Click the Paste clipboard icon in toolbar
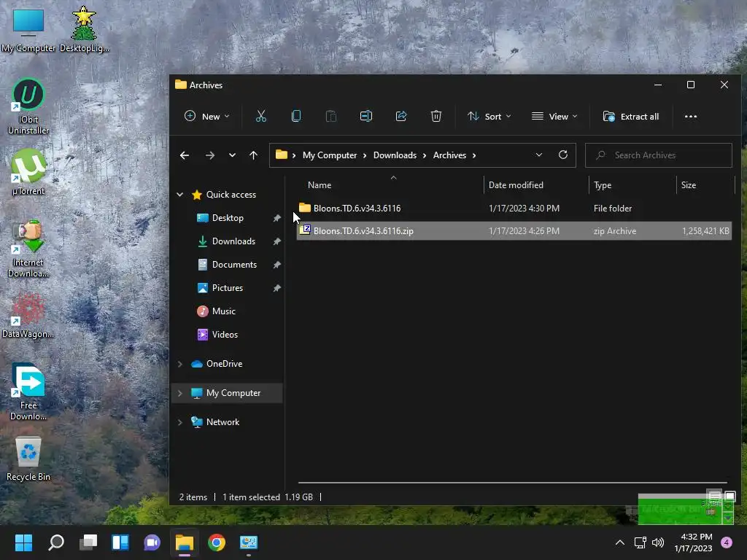This screenshot has height=560, width=747. [x=331, y=116]
